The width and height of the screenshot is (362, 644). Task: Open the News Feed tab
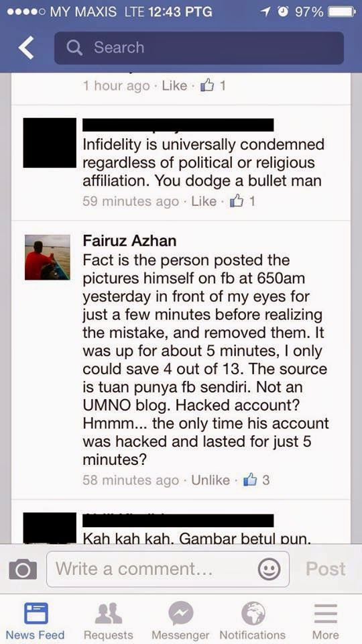pyautogui.click(x=36, y=621)
